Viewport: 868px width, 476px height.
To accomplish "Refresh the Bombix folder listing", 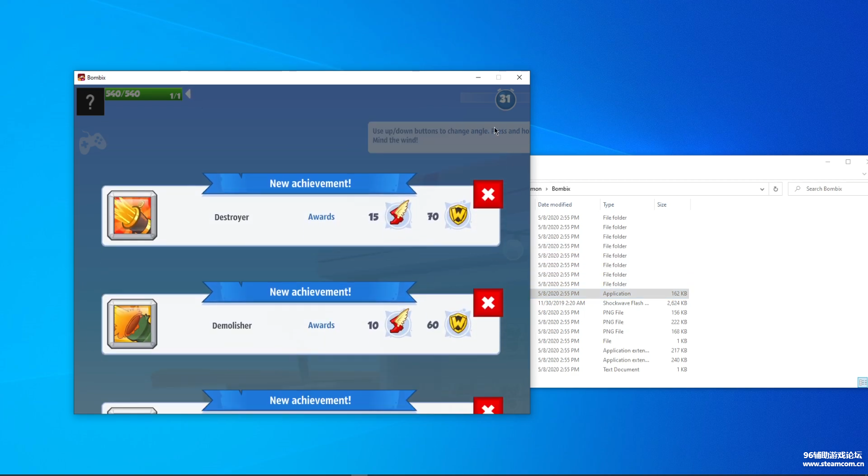I will coord(775,189).
